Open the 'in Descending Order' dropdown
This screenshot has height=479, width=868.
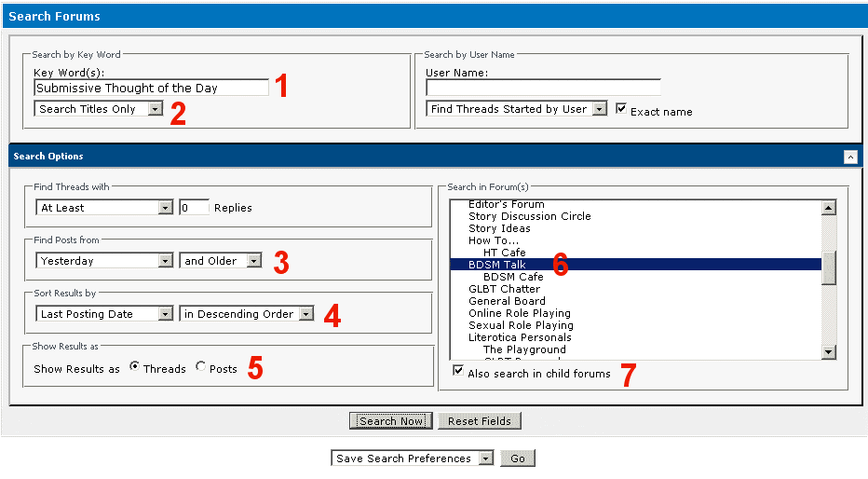coord(247,314)
